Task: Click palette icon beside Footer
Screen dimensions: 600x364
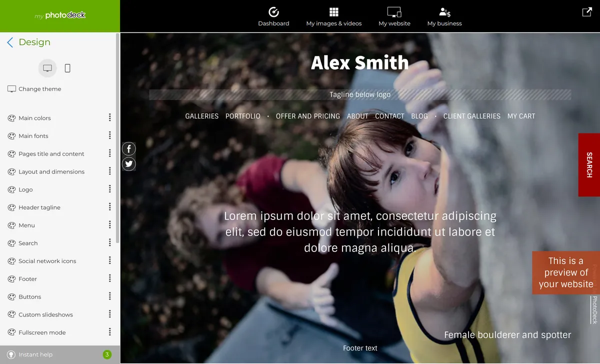Action: [11, 279]
